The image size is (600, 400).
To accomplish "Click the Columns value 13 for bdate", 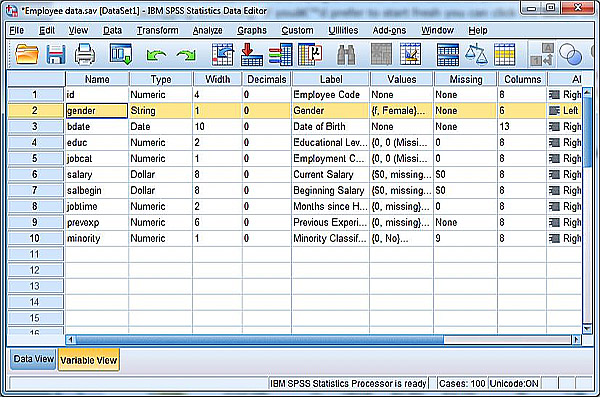I will pos(522,127).
